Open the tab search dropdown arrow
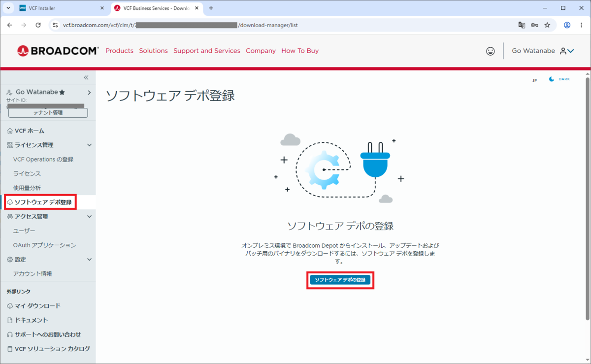Image resolution: width=591 pixels, height=364 pixels. 8,8
